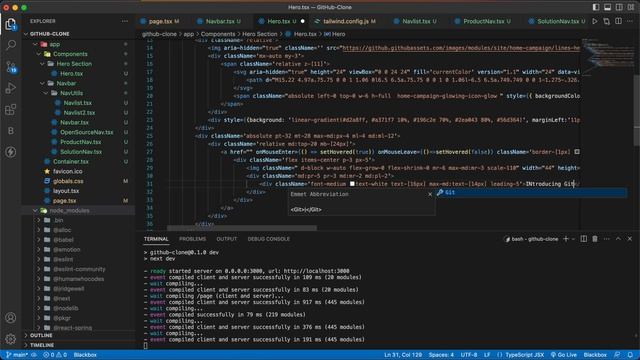The height and width of the screenshot is (360, 640).
Task: Open Explorer views and more actions ellipsis
Action: click(124, 21)
